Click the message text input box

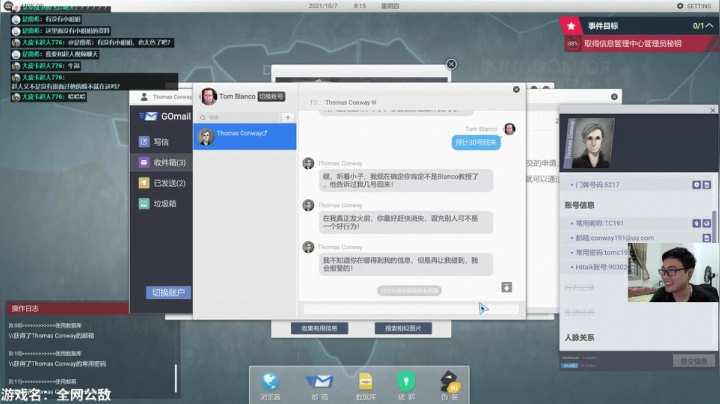(x=411, y=309)
